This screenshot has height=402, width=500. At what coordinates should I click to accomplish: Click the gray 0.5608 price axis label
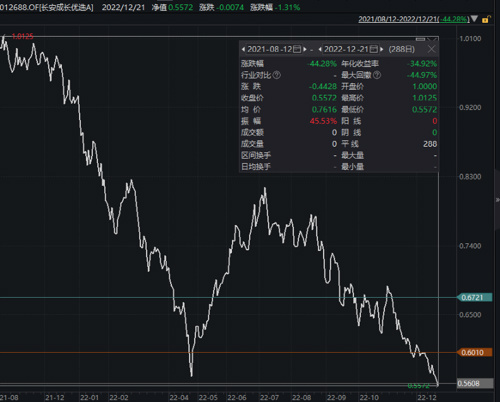(x=475, y=383)
